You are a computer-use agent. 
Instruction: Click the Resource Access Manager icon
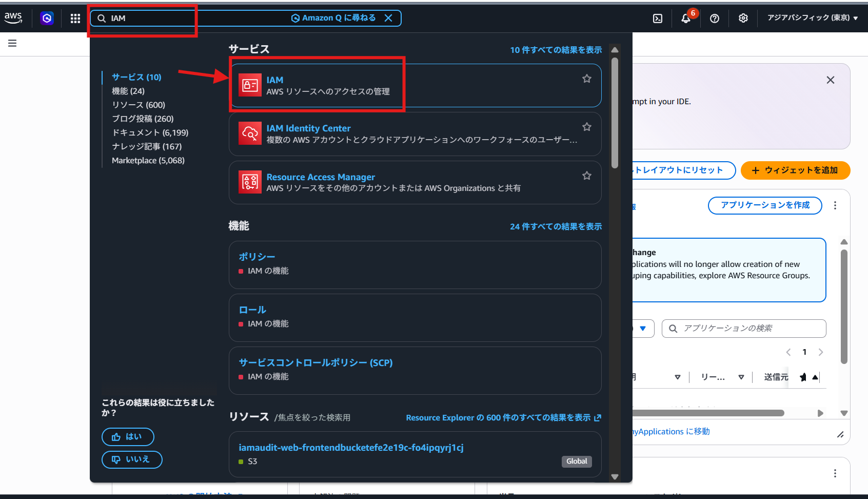pyautogui.click(x=250, y=182)
